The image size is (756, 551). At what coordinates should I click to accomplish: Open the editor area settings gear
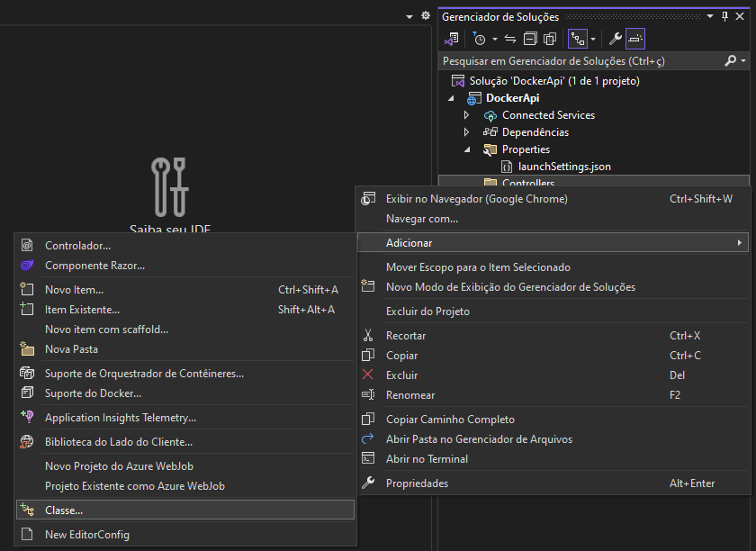tap(425, 16)
